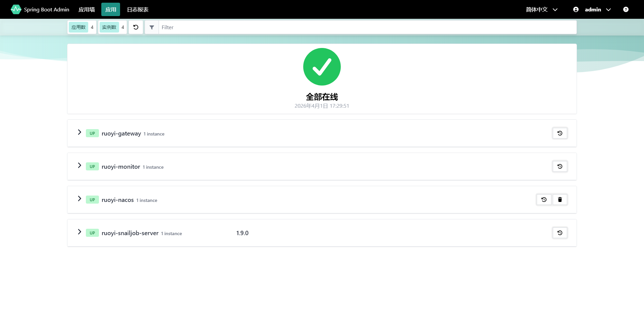Screen dimensions: 644x321
Task: Expand the ruoyi-gateway application row
Action: pyautogui.click(x=79, y=132)
